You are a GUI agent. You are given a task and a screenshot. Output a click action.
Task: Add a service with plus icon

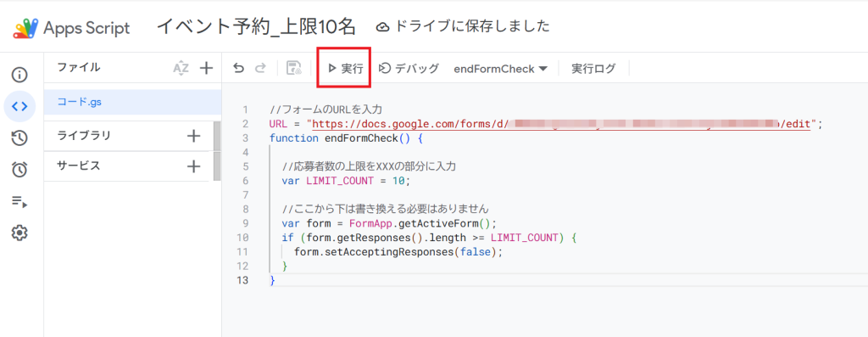coord(194,166)
